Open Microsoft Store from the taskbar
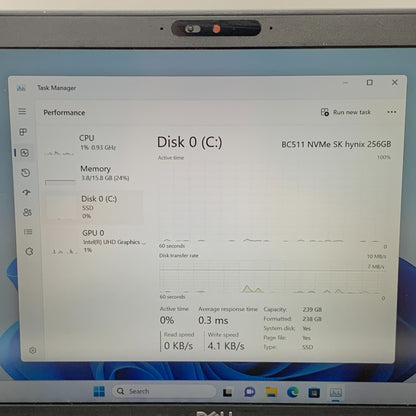Screen dimensions: 416x416 [314, 393]
